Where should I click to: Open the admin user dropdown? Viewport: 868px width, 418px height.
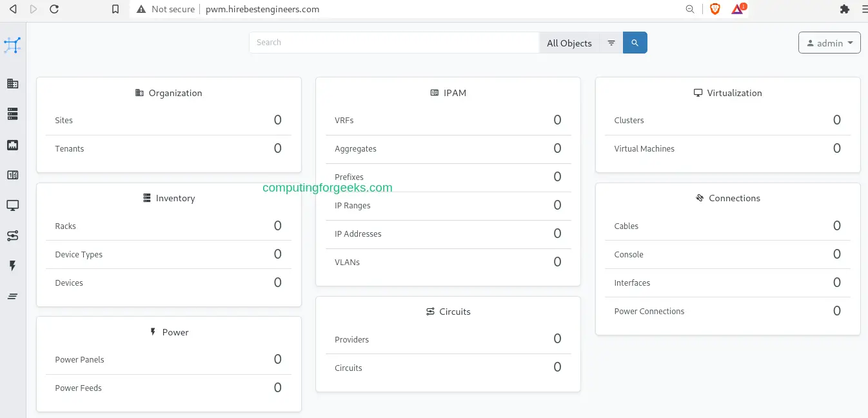tap(829, 43)
